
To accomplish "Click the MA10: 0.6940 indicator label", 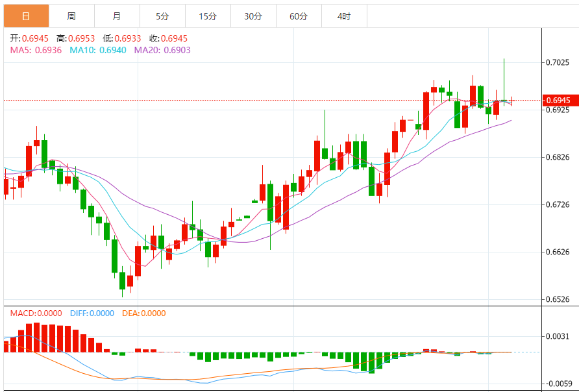I will pyautogui.click(x=98, y=50).
